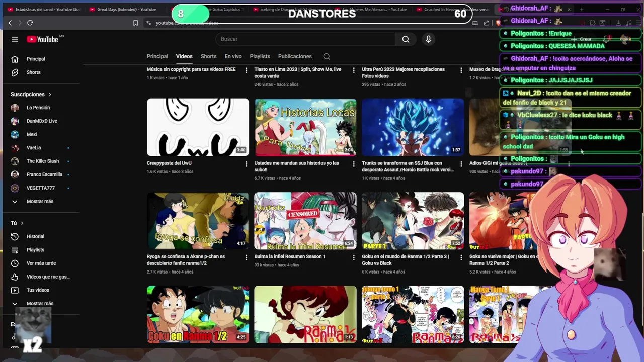Play red-haired Ranma 1:13 thumbnail
Screen dimensions: 644x362
(305, 314)
